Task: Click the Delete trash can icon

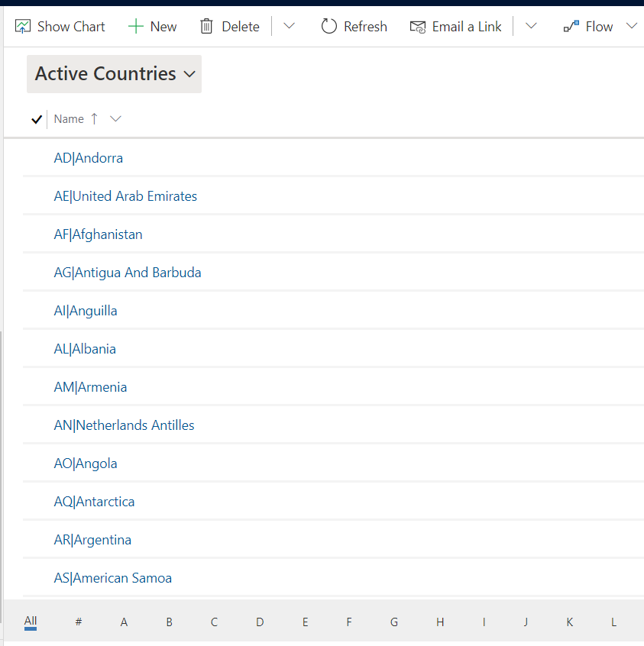Action: click(206, 27)
